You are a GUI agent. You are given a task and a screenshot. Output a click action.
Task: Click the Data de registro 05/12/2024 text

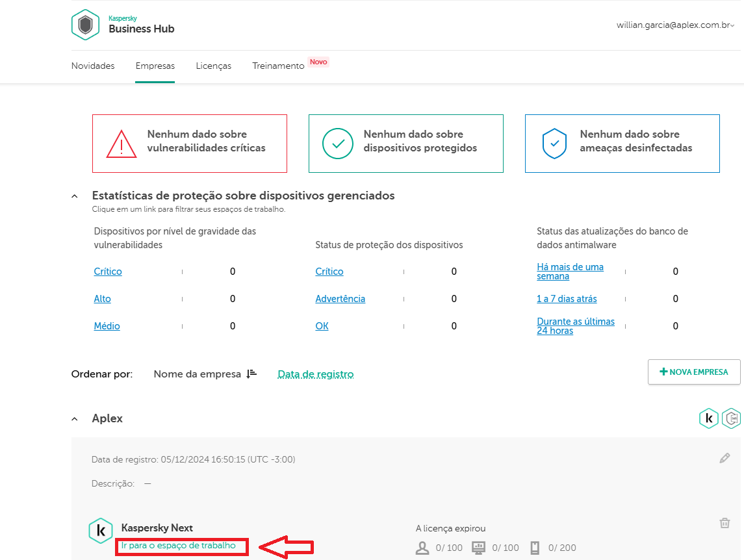(x=193, y=459)
